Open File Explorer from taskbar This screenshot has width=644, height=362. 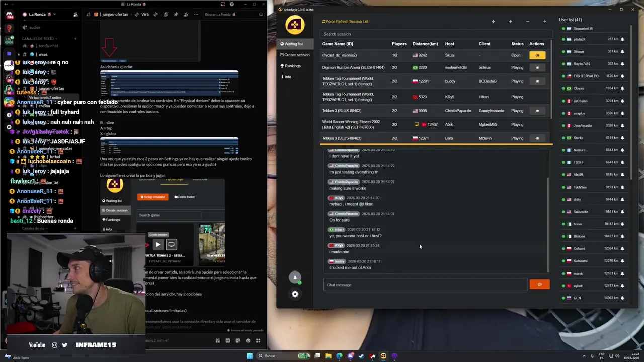click(x=328, y=356)
